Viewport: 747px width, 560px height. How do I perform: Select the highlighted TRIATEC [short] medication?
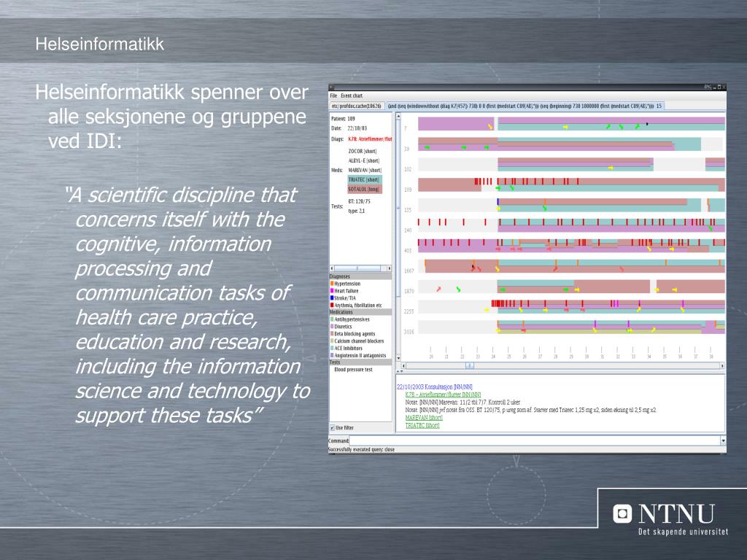365,179
